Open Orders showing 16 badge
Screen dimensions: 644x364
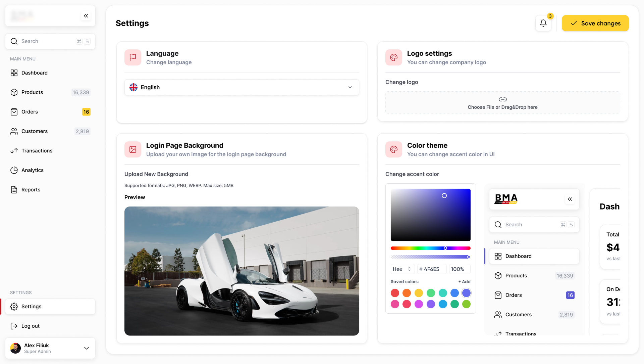coord(30,111)
